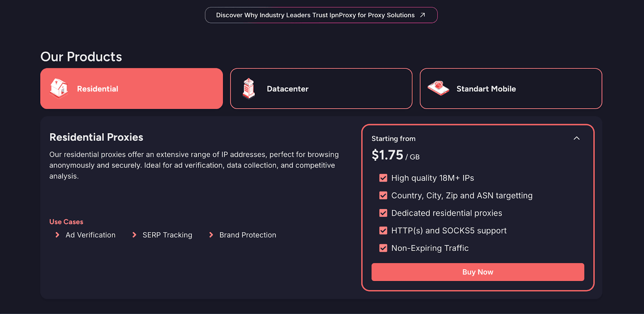Toggle the Non-Expiring Traffic checkbox
The height and width of the screenshot is (314, 644).
click(383, 248)
